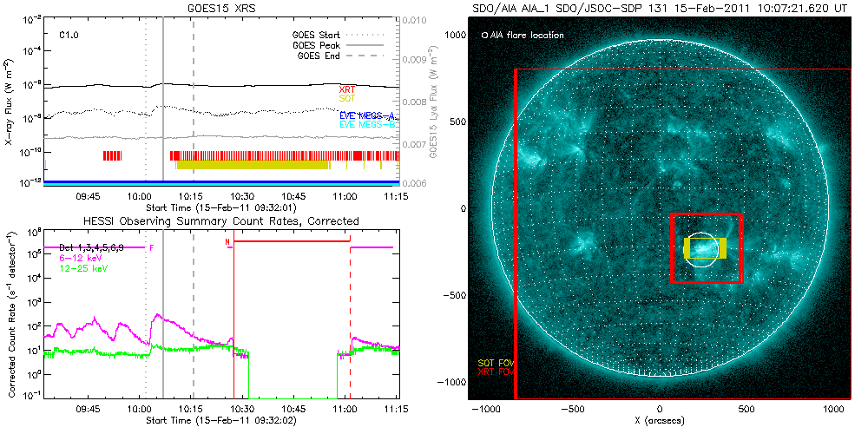This screenshot has width=868, height=434.
Task: Click the GOES Start dotted legend line
Action: tap(372, 35)
